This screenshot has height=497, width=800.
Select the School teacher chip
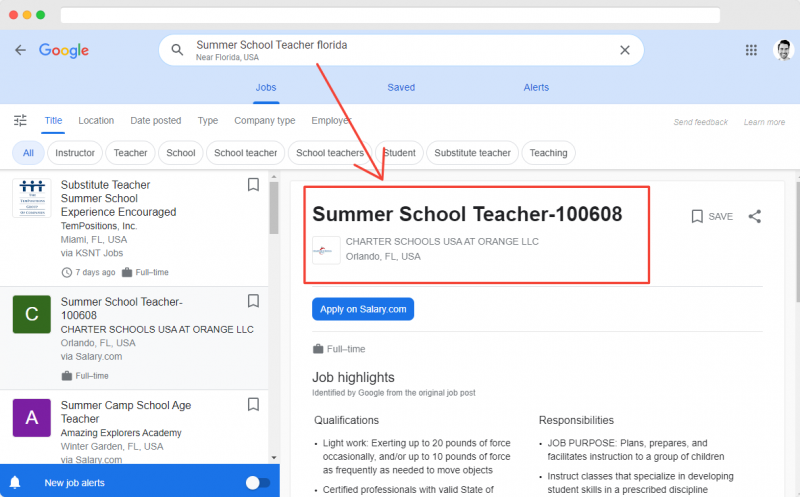(245, 153)
